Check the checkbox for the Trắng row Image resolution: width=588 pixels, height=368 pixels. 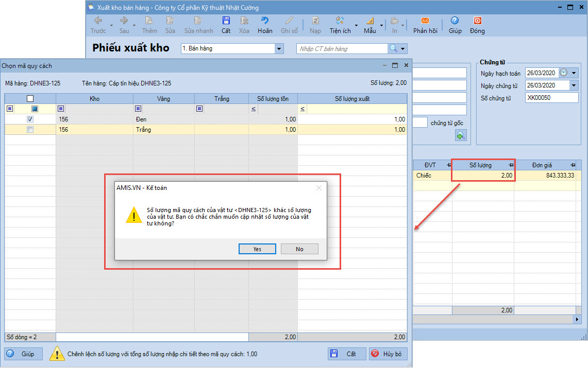pyautogui.click(x=30, y=130)
